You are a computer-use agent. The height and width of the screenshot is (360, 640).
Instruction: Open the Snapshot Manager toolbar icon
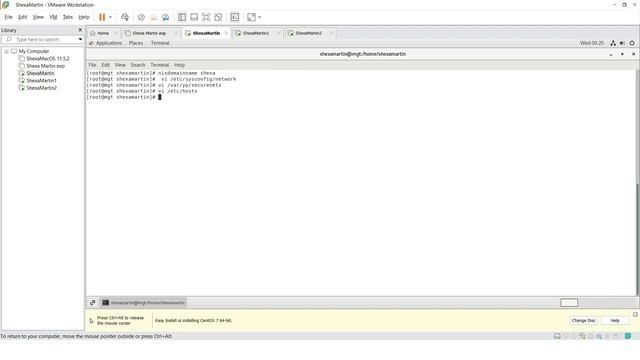(x=165, y=17)
